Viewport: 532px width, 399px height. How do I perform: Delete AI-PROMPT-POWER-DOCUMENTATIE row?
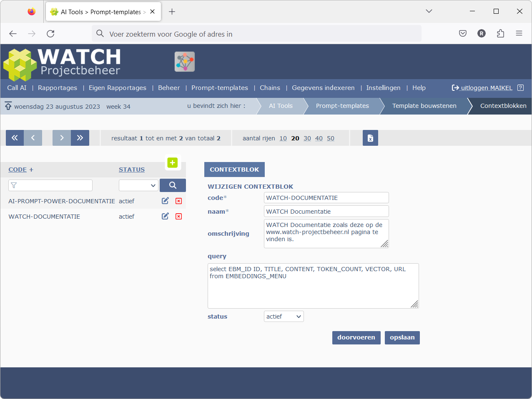[x=179, y=201]
